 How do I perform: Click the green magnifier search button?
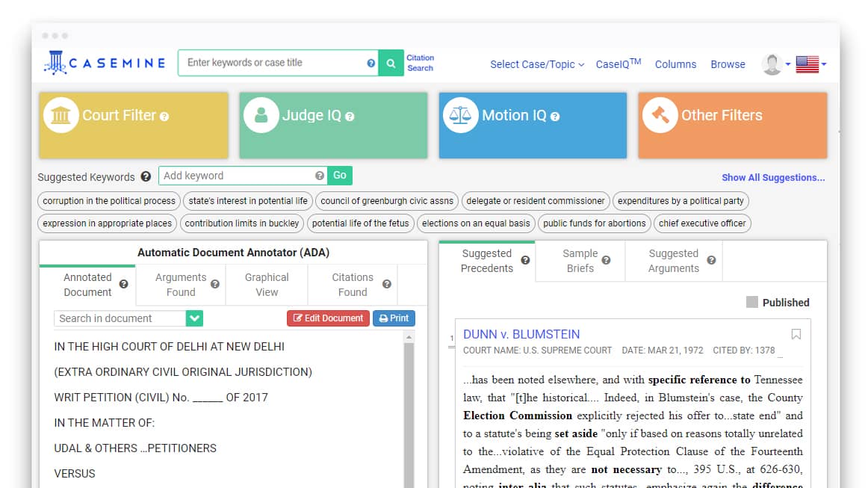click(x=390, y=64)
